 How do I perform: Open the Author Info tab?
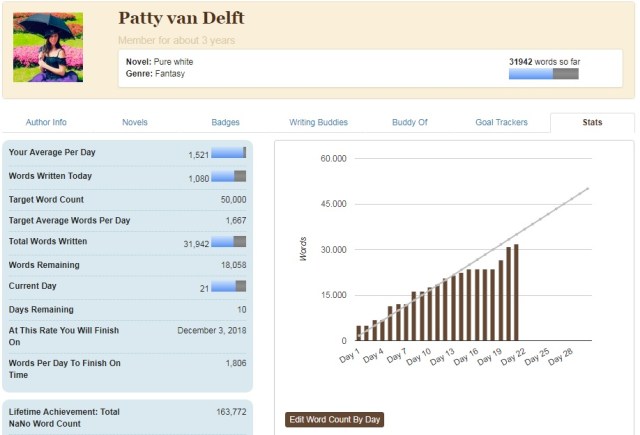pos(45,122)
